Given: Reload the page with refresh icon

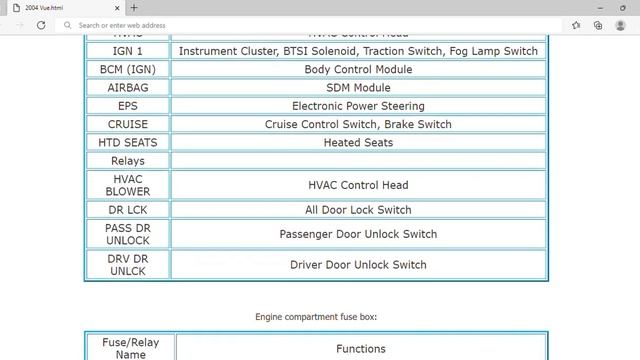Looking at the screenshot, I should click(41, 25).
